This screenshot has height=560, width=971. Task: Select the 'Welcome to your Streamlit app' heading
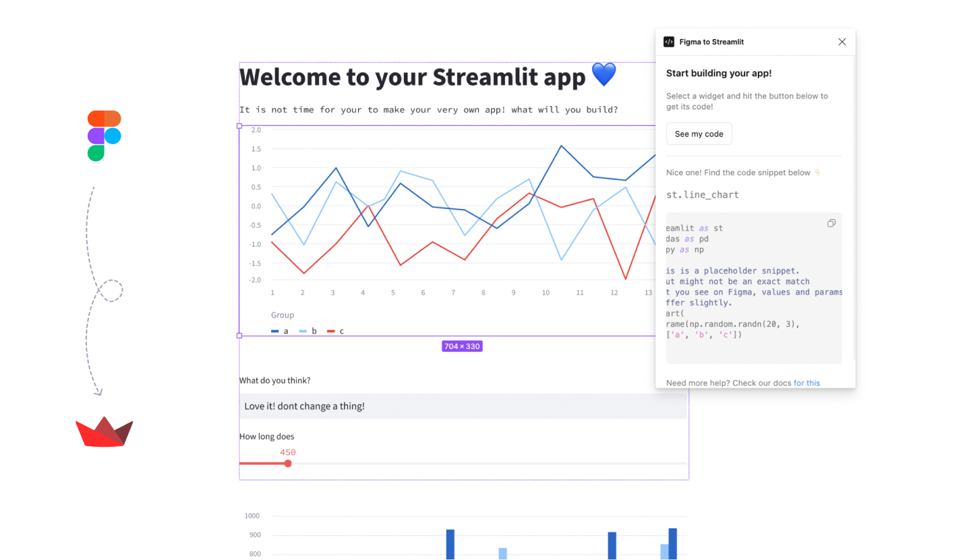pos(413,77)
